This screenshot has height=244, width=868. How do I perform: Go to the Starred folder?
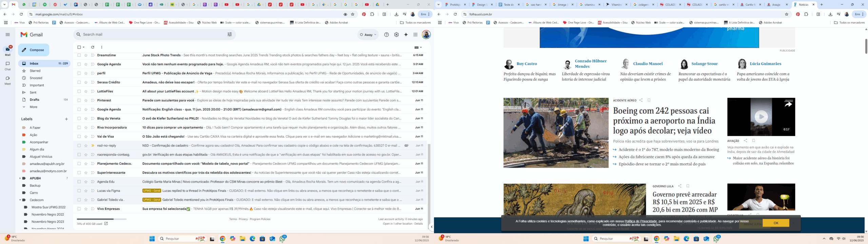pyautogui.click(x=35, y=71)
